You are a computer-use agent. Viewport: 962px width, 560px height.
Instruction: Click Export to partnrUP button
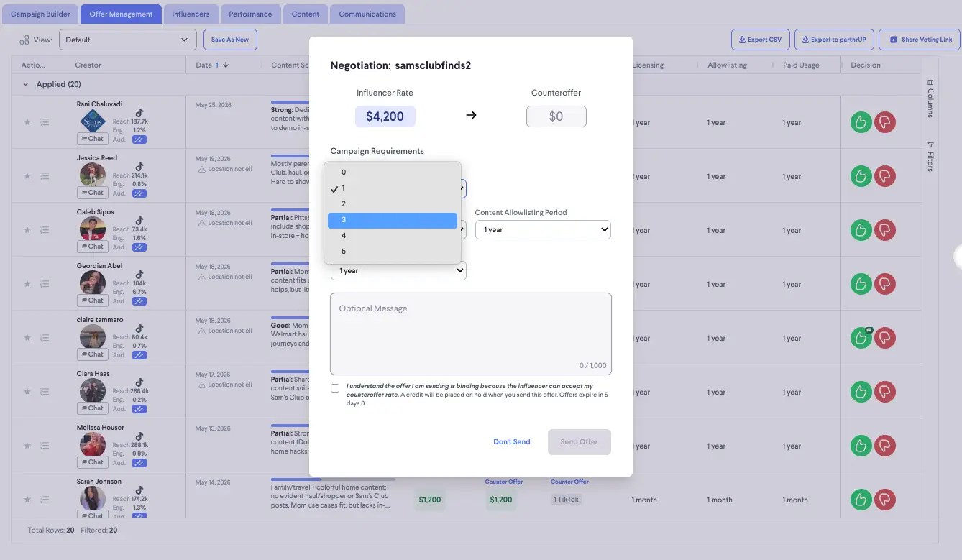(x=834, y=40)
